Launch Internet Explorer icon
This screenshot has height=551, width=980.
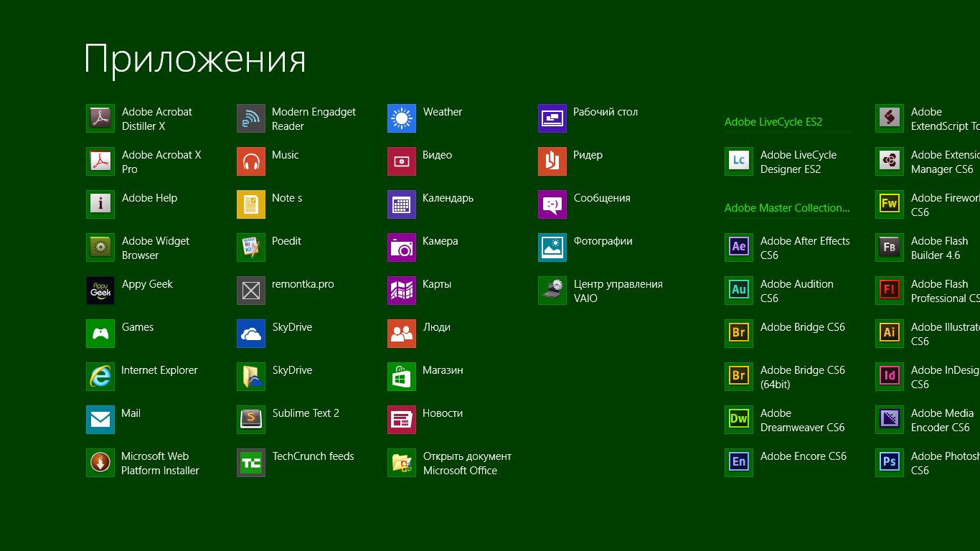click(x=100, y=377)
